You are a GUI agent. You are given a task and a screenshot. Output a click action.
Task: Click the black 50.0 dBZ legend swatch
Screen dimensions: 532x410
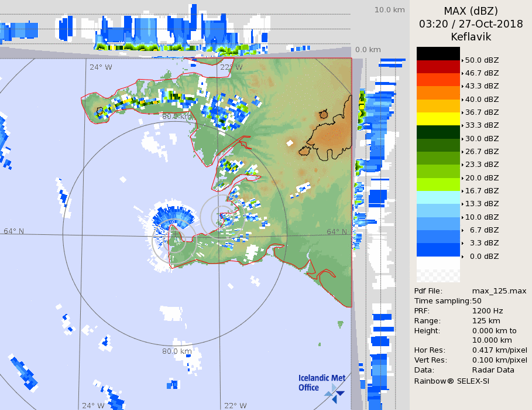point(438,53)
